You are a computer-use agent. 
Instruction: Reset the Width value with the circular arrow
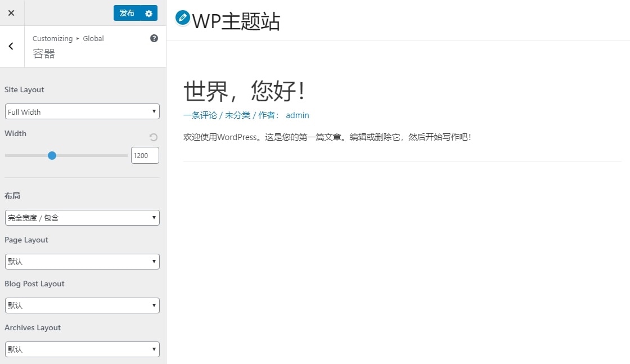pyautogui.click(x=152, y=137)
